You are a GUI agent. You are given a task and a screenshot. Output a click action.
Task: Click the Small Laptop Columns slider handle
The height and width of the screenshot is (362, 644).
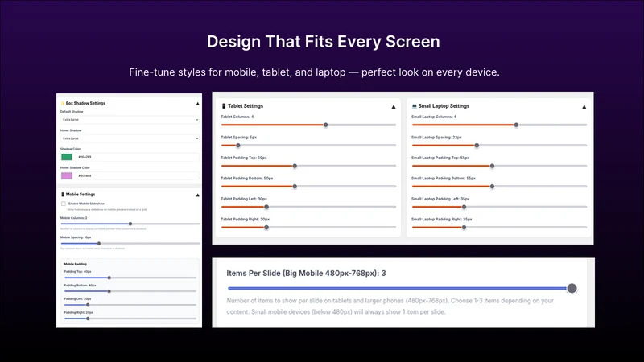(x=516, y=125)
